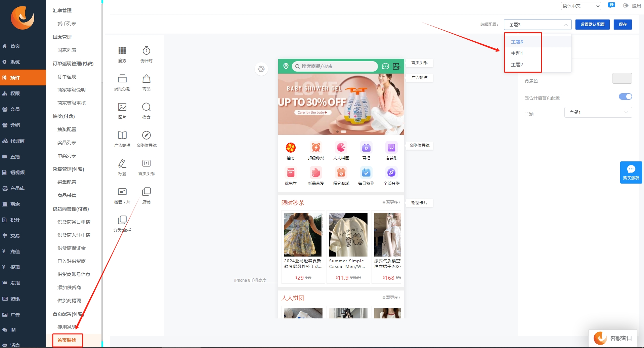Image resolution: width=644 pixels, height=348 pixels.
Task: Open the 客服窗口 customer service widget
Action: (x=613, y=338)
